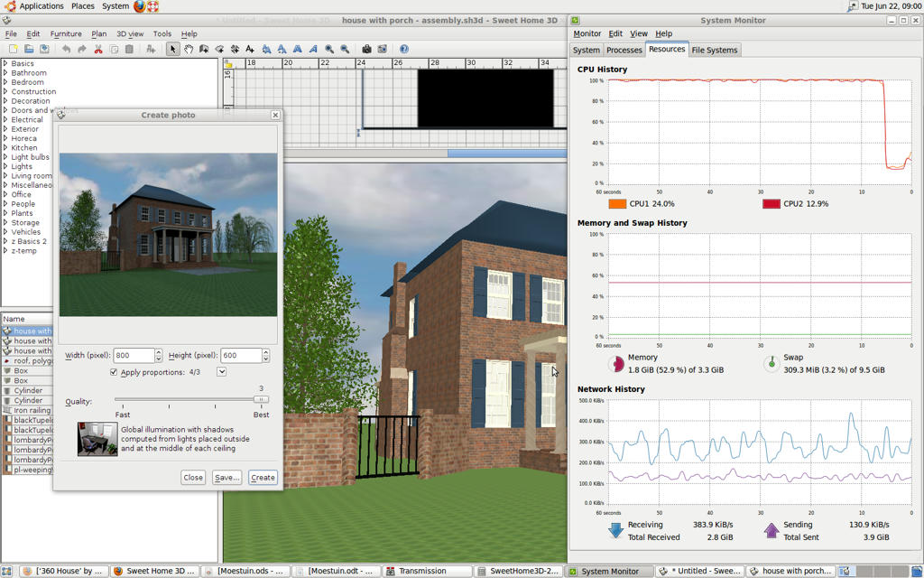The height and width of the screenshot is (578, 924).
Task: Toggle bold text style in toolbar
Action: click(x=298, y=49)
